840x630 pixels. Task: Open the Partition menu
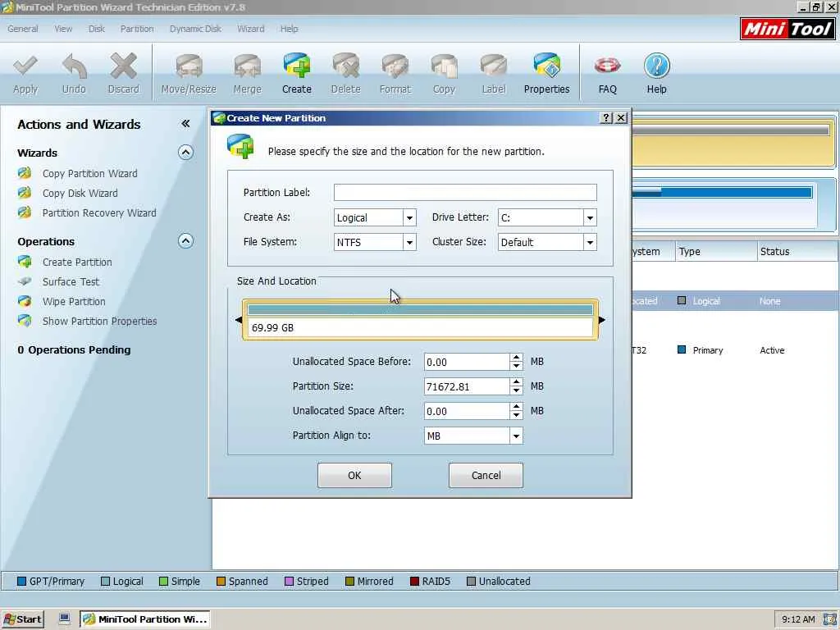click(x=137, y=29)
